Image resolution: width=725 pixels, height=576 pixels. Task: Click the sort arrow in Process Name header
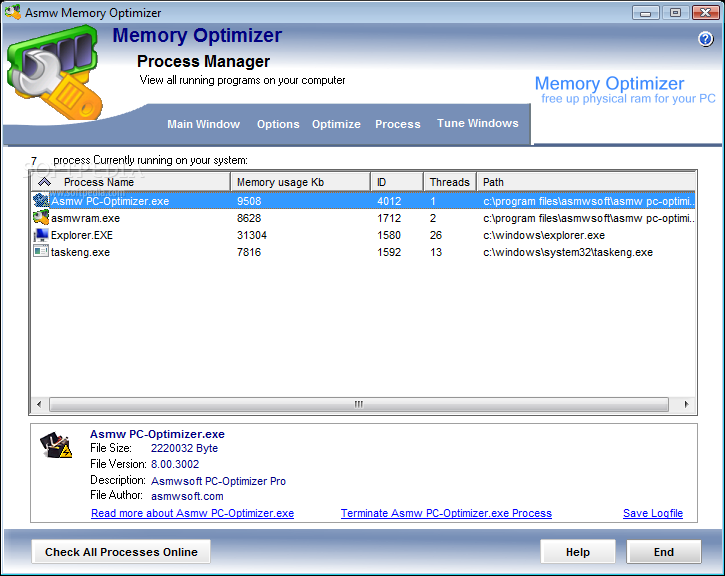coord(44,182)
